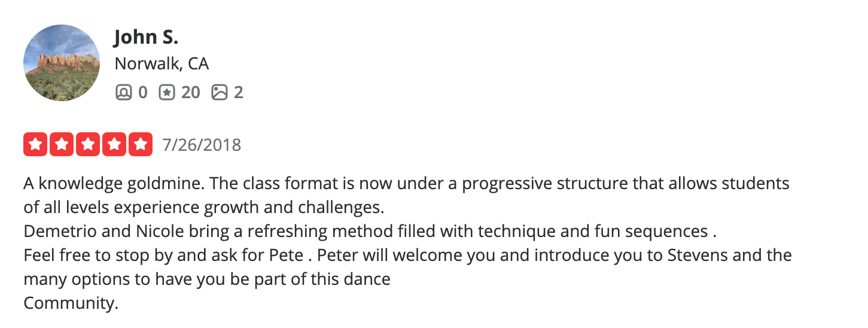
Task: Click the first red rating star
Action: click(35, 144)
